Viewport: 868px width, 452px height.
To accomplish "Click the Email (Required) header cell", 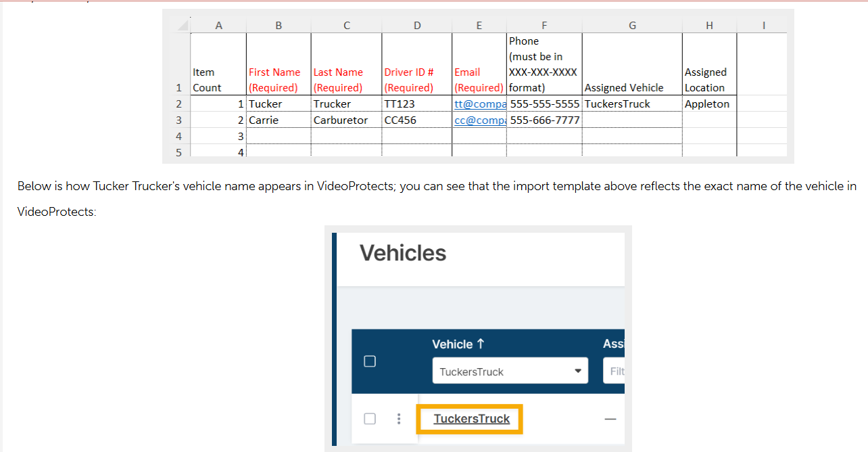I will tap(479, 64).
